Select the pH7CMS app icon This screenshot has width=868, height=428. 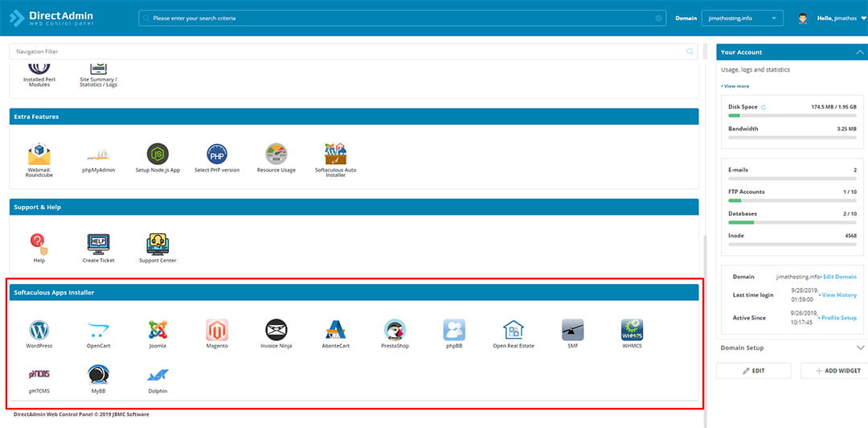click(39, 375)
